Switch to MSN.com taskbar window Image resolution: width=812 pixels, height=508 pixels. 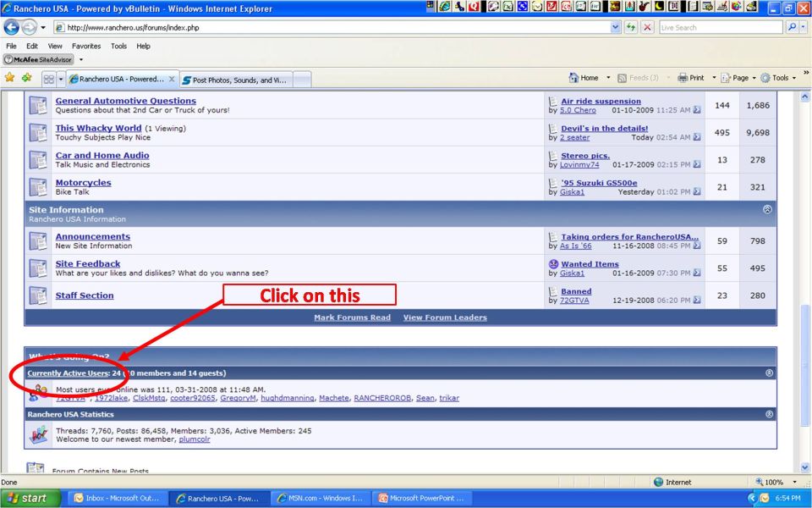point(320,498)
